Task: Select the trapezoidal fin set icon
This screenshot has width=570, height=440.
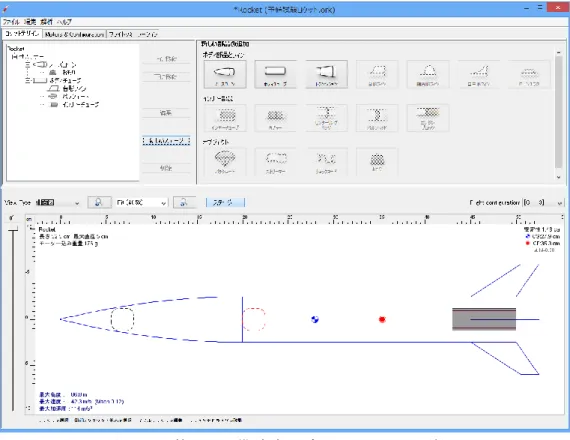Action: click(x=377, y=75)
